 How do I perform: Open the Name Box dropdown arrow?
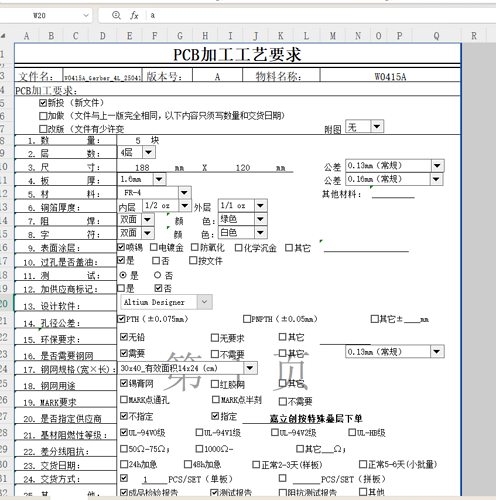(86, 15)
